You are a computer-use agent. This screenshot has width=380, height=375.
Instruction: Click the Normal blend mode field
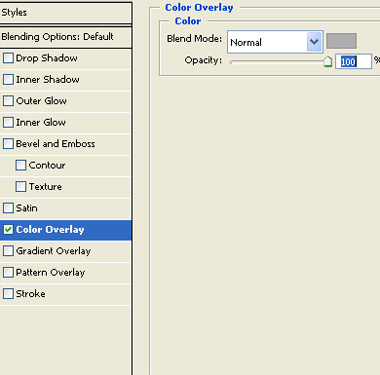(x=275, y=42)
